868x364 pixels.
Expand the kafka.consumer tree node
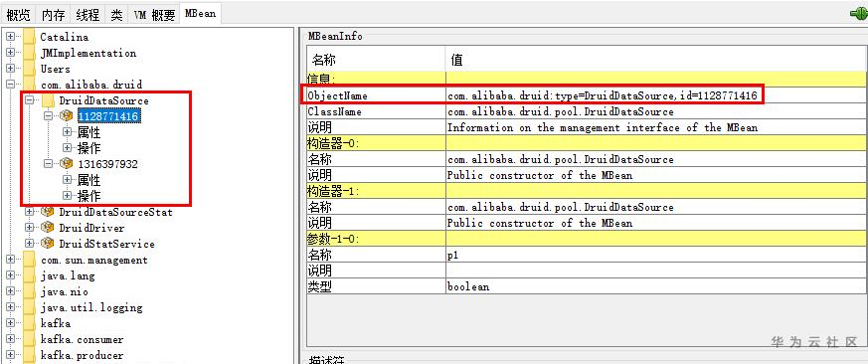point(11,338)
